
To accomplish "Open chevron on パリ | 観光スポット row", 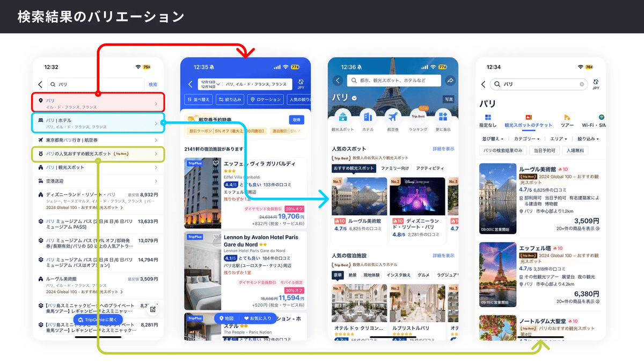I will pos(156,168).
